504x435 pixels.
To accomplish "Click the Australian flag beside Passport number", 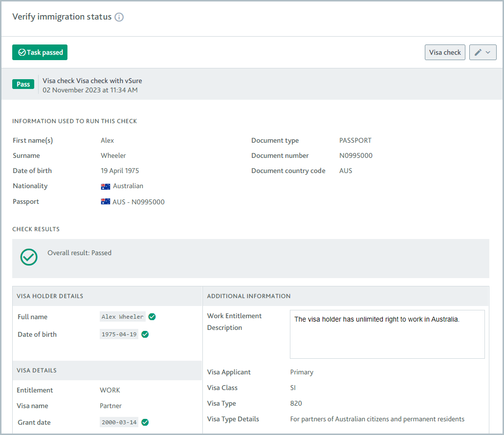I will pos(105,201).
